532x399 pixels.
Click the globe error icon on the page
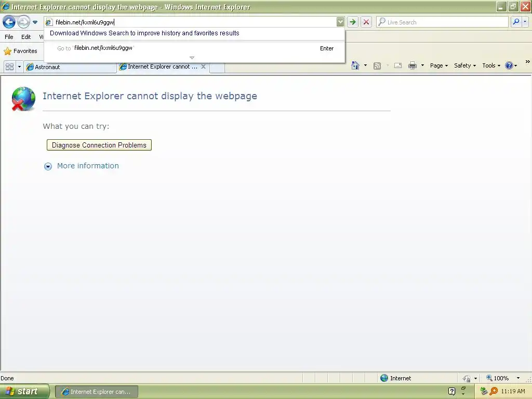23,99
